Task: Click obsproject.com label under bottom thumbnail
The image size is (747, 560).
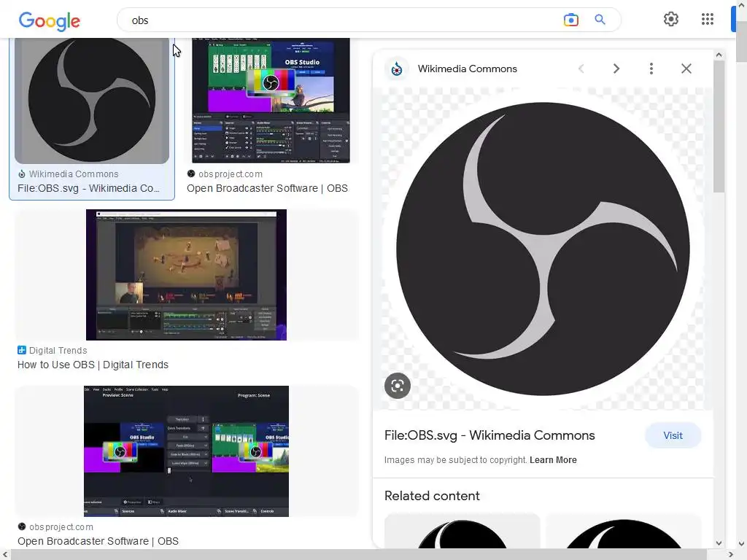Action: [x=61, y=526]
